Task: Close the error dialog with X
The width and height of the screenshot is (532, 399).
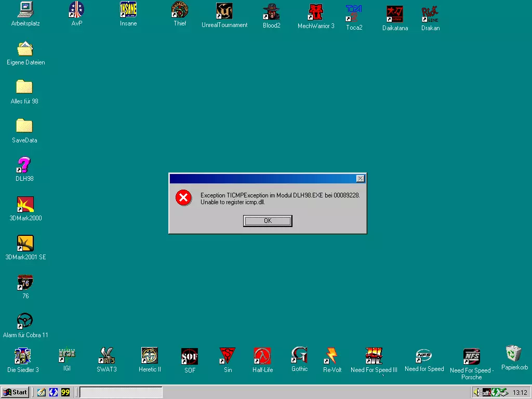Action: click(361, 179)
